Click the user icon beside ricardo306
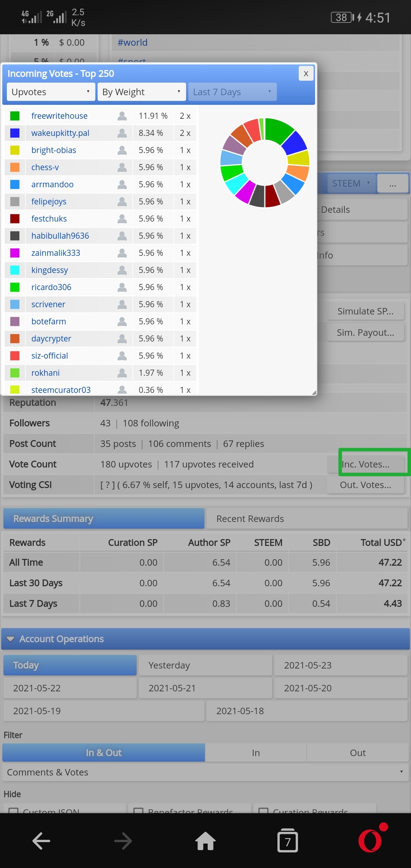Screen dimensions: 411x868 point(122,287)
